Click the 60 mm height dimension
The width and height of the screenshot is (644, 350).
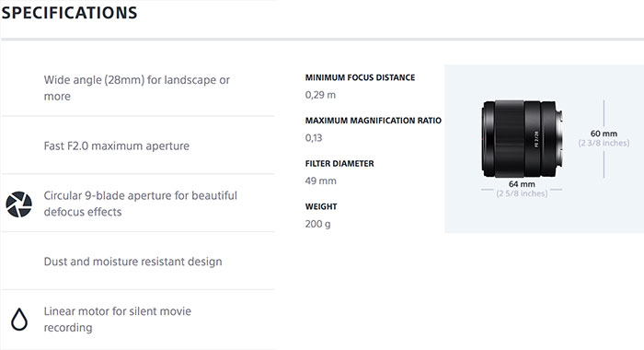604,134
